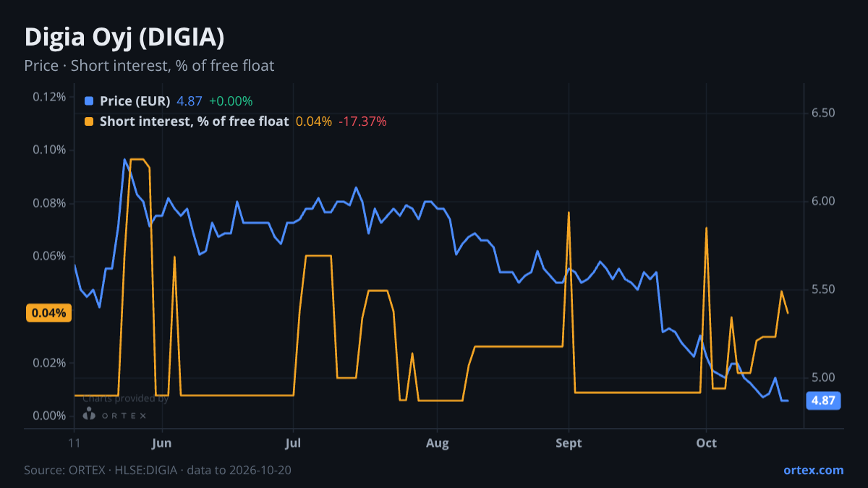Click the Aug label on time axis
Viewport: 868px width, 488px height.
[437, 443]
